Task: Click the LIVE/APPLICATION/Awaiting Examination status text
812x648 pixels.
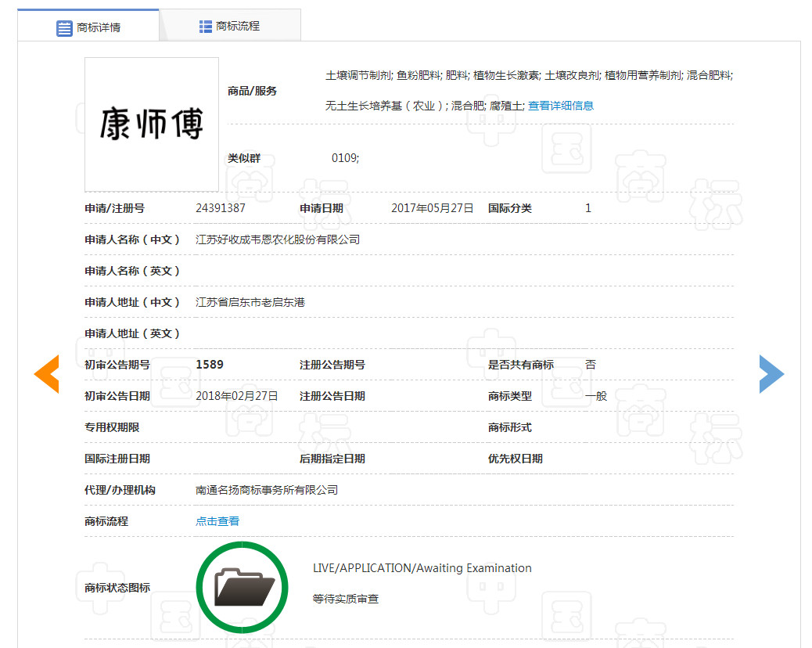Action: click(x=422, y=568)
